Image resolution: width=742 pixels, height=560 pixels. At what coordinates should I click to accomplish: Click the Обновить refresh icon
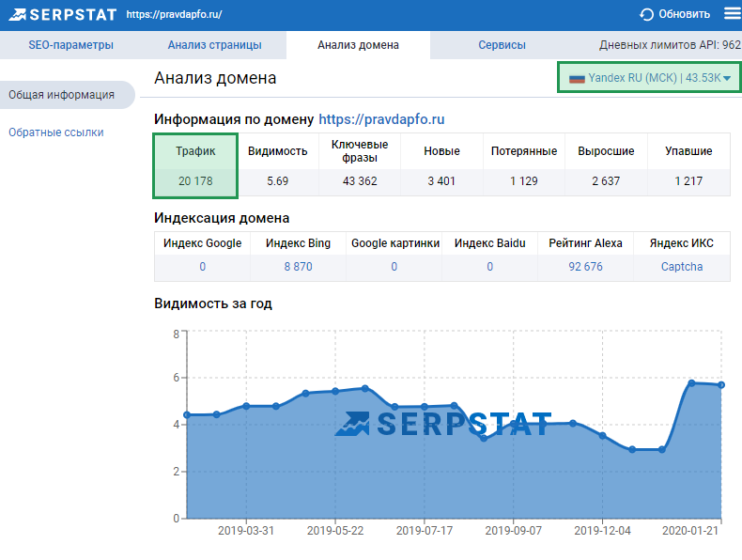[x=646, y=15]
